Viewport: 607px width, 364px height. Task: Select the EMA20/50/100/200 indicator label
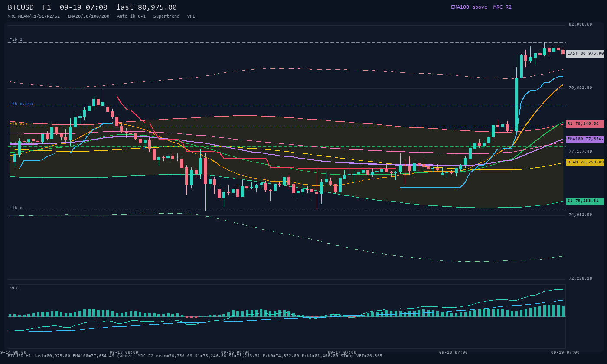[88, 16]
